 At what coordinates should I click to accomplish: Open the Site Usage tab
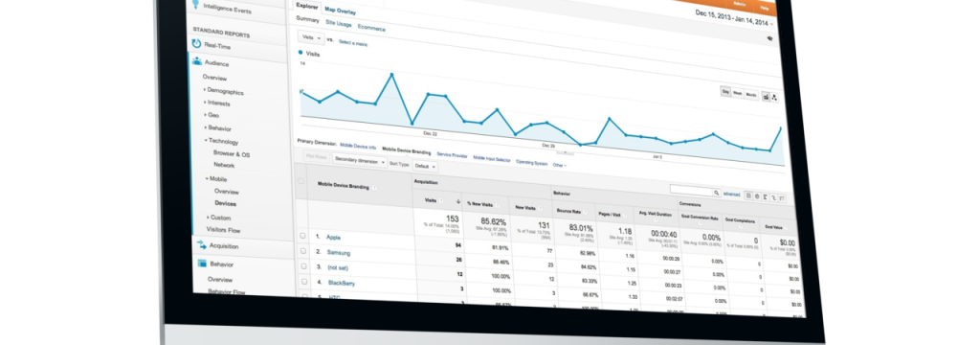pos(338,23)
